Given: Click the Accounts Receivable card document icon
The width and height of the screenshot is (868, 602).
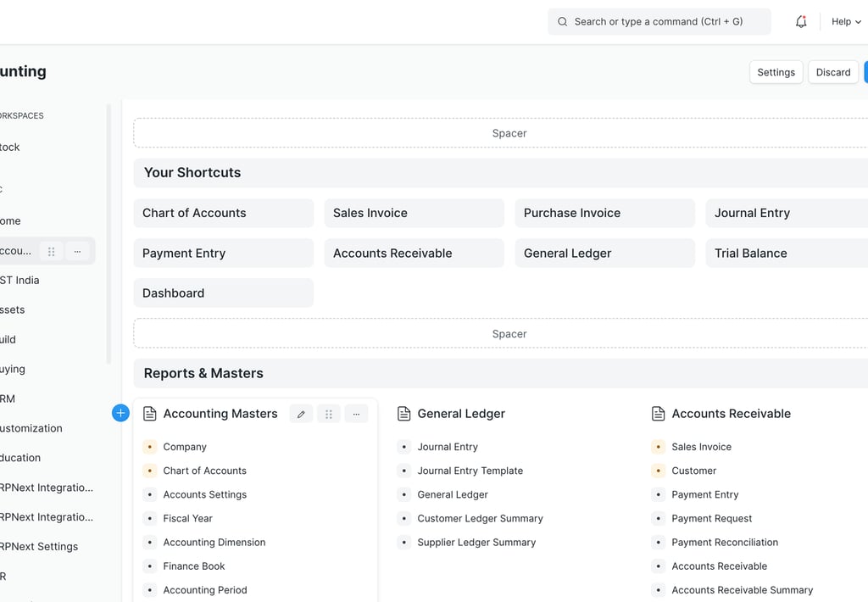Looking at the screenshot, I should pyautogui.click(x=659, y=414).
